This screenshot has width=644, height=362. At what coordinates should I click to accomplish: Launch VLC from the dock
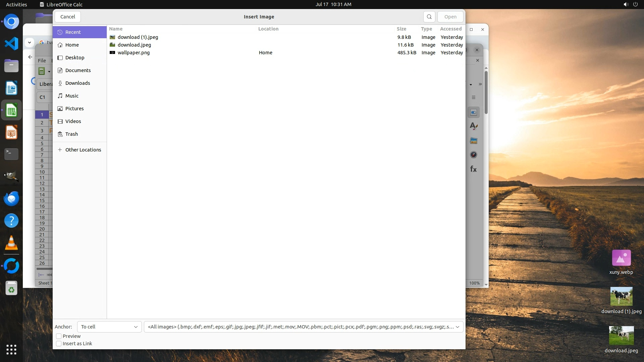(x=11, y=243)
